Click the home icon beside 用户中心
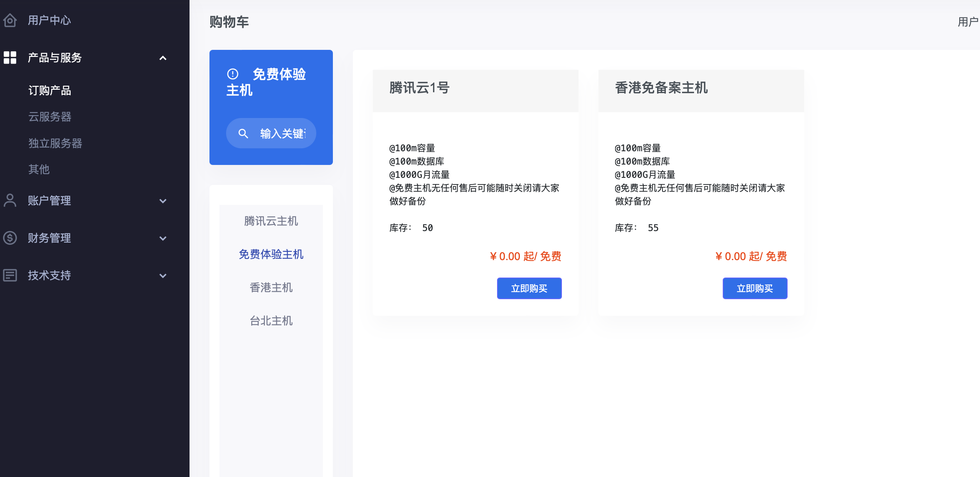The height and width of the screenshot is (477, 980). click(10, 20)
